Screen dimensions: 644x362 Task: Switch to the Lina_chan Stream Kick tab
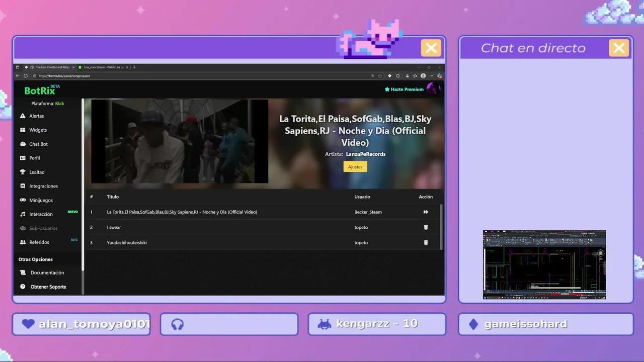click(x=102, y=67)
